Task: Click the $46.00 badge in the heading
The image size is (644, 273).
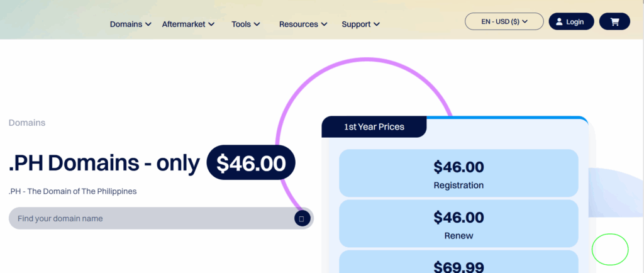Action: [251, 162]
